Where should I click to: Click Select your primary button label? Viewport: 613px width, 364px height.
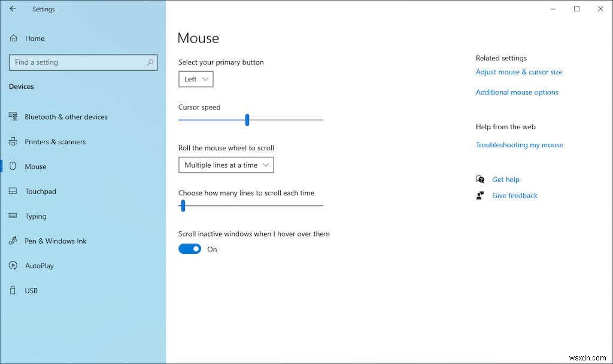[x=221, y=62]
